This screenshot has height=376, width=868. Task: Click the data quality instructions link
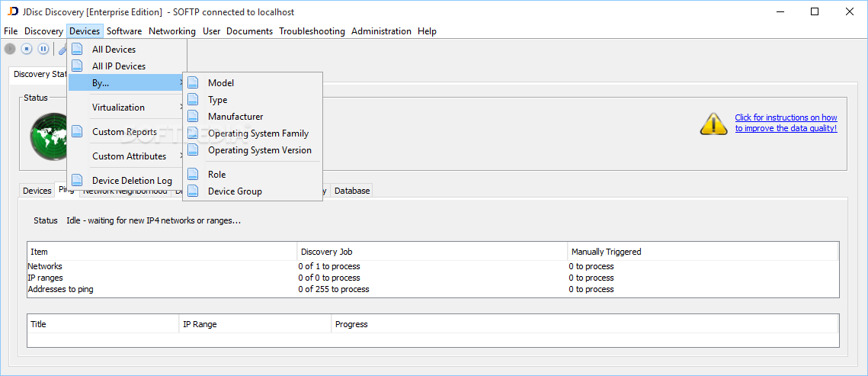pyautogui.click(x=786, y=123)
